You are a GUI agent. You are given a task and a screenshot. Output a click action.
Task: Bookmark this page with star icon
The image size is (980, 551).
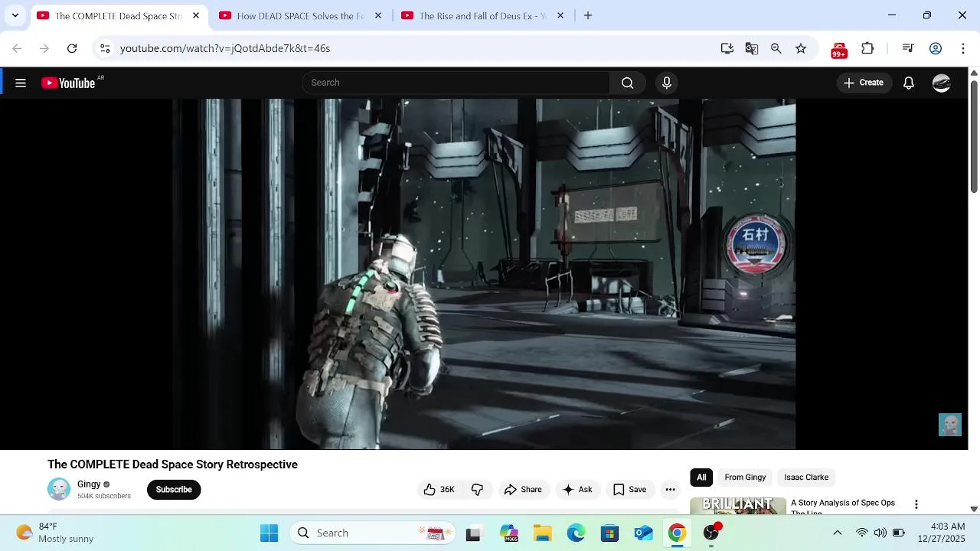click(x=801, y=48)
